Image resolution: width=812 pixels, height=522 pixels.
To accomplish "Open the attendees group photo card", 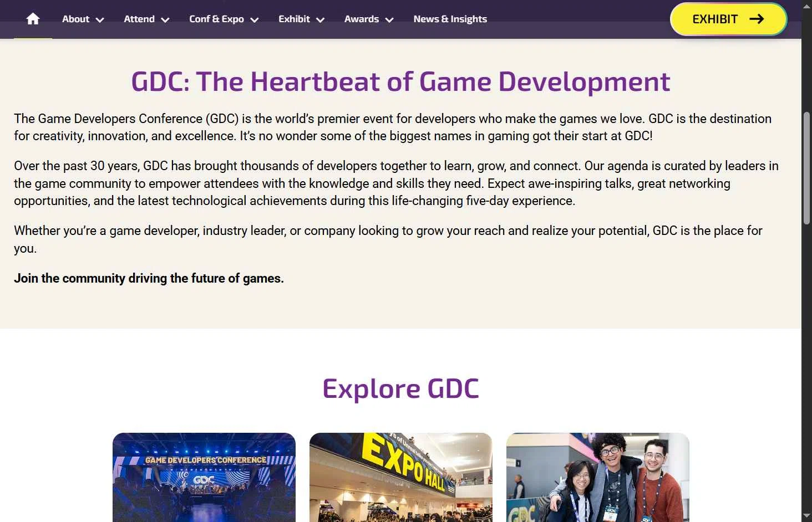I will [598, 477].
